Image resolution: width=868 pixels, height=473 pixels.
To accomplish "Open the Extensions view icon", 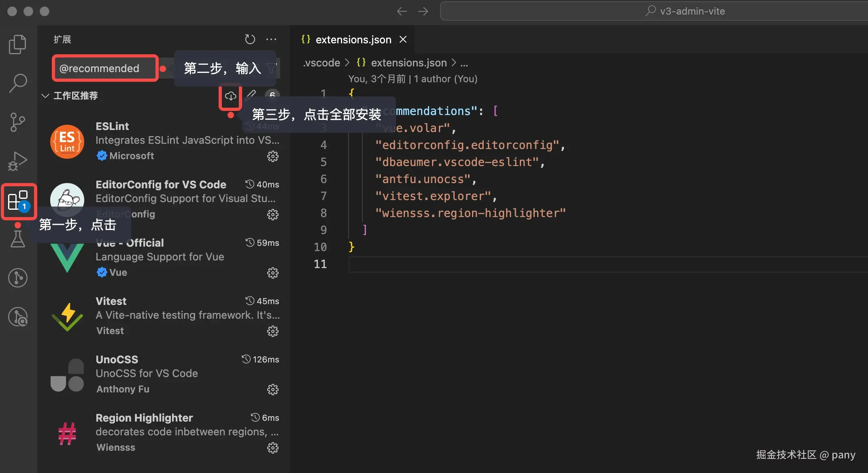I will click(x=18, y=201).
